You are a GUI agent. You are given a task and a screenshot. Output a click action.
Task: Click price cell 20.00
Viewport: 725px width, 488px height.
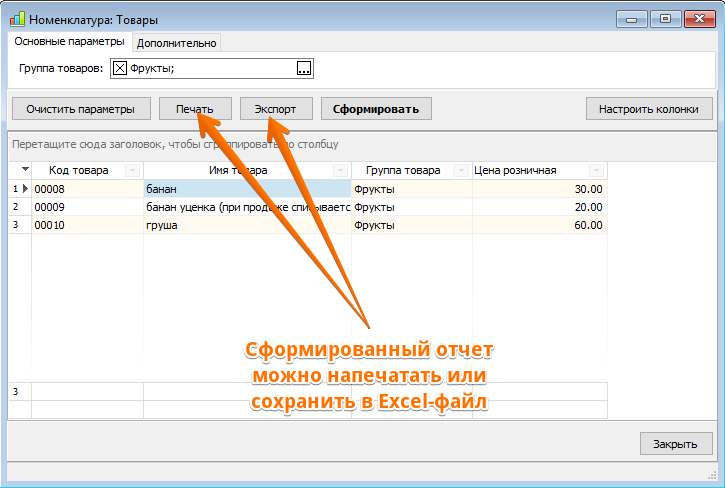click(x=540, y=207)
